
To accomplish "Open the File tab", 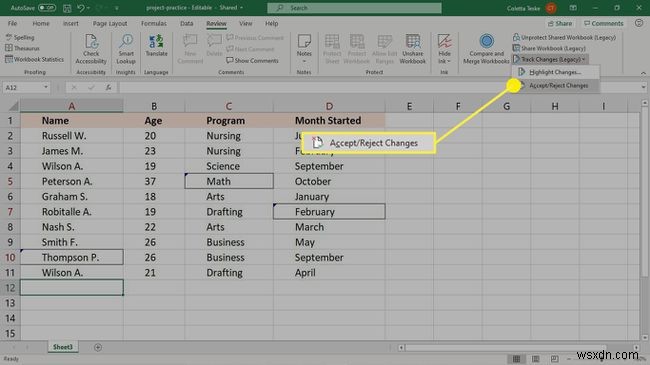I will (12, 23).
